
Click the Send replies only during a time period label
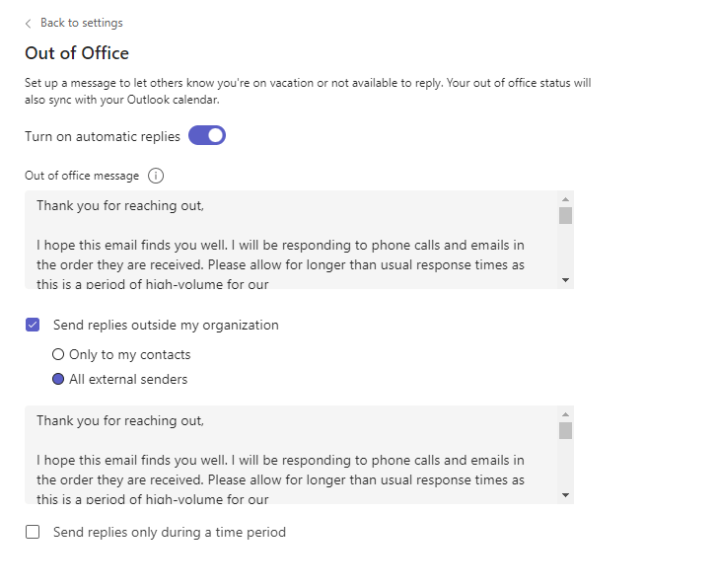coord(170,532)
